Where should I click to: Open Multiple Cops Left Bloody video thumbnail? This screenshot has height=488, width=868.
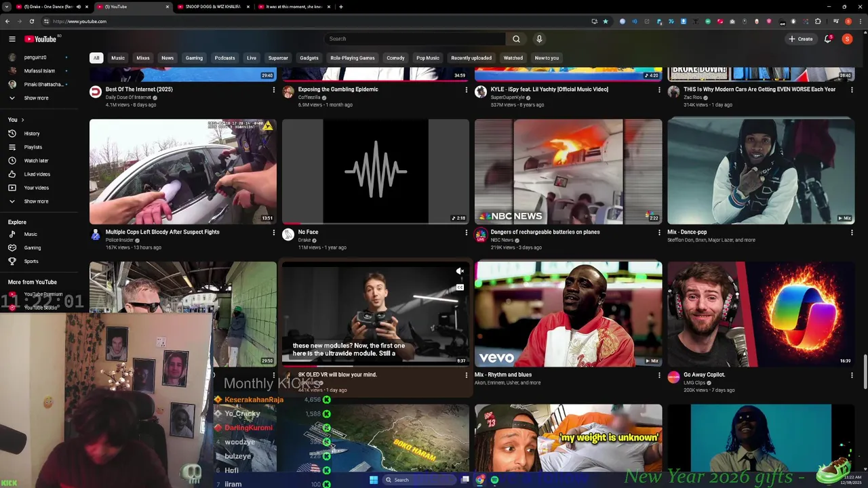point(183,171)
